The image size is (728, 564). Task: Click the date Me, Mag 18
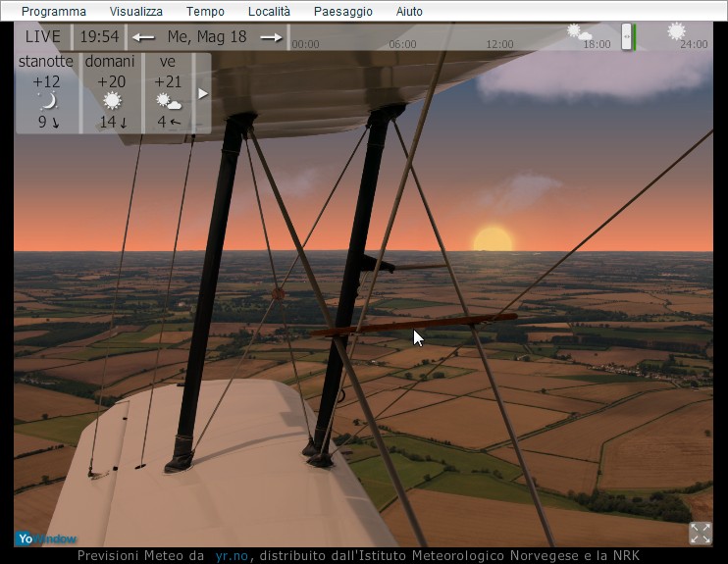click(207, 36)
